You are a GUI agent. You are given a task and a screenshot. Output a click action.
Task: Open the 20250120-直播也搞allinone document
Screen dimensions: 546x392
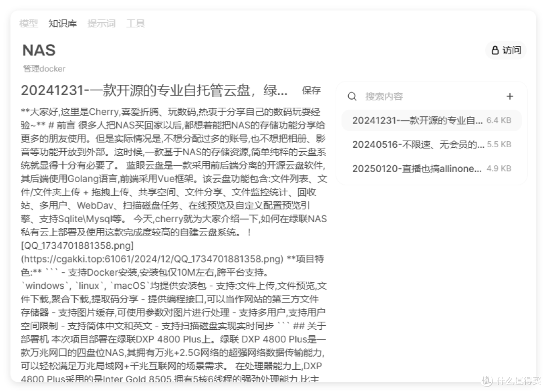pyautogui.click(x=431, y=168)
